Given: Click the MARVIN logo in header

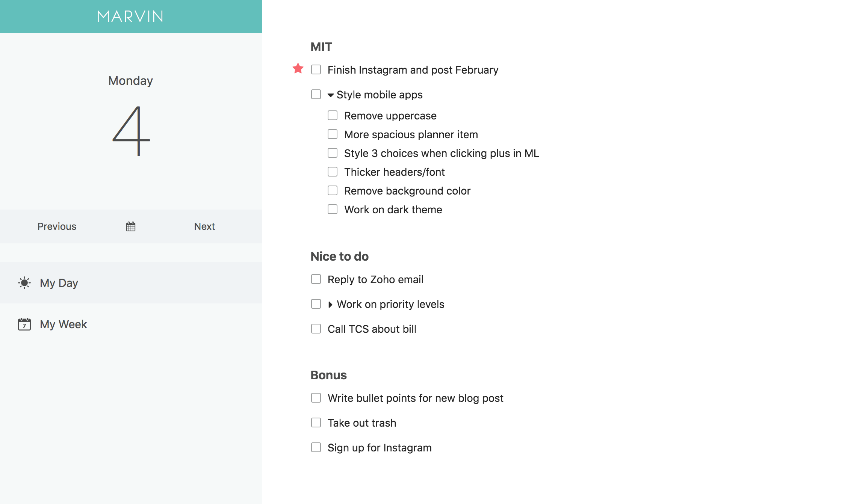Looking at the screenshot, I should point(130,16).
